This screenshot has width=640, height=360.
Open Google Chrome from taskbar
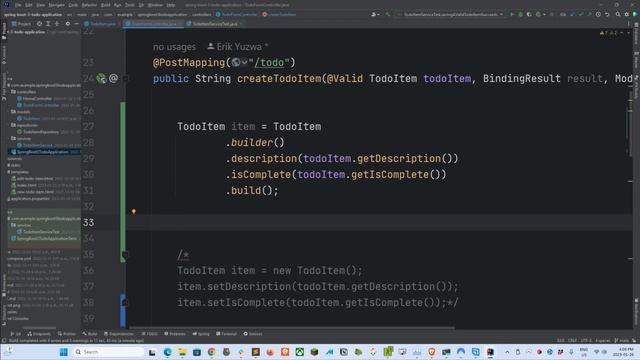point(211,352)
